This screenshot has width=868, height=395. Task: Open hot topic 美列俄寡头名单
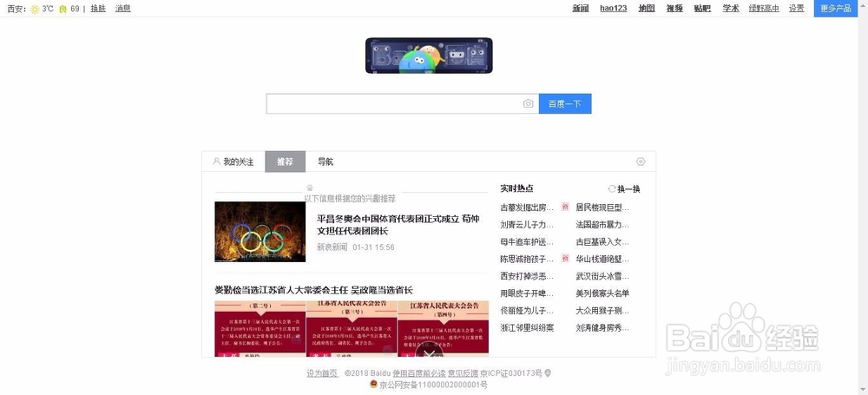tap(603, 293)
